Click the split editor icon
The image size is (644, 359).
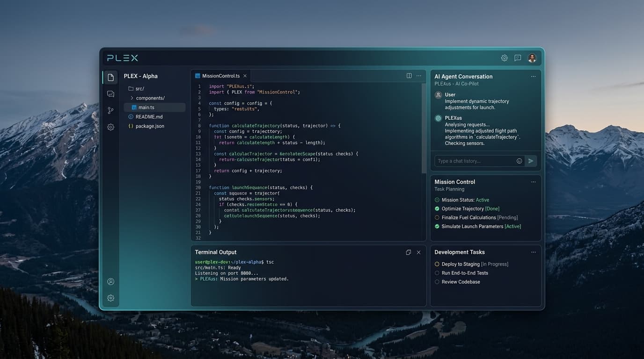click(409, 76)
